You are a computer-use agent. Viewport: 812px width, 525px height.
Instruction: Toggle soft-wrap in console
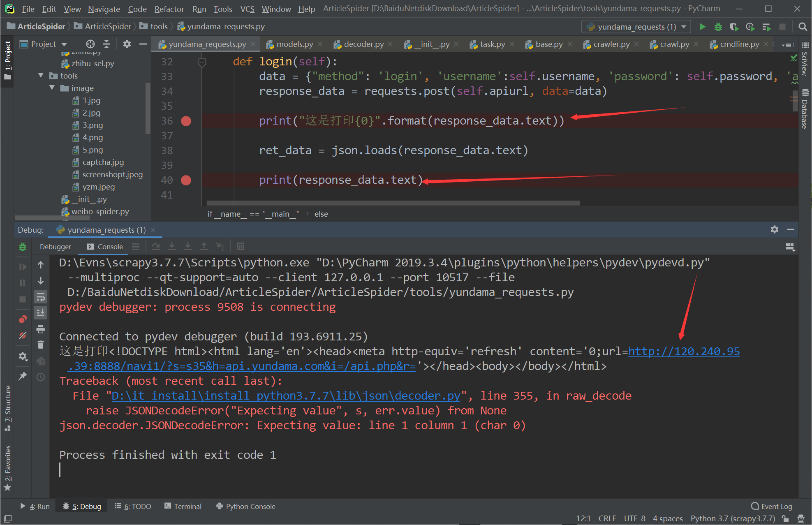click(41, 297)
